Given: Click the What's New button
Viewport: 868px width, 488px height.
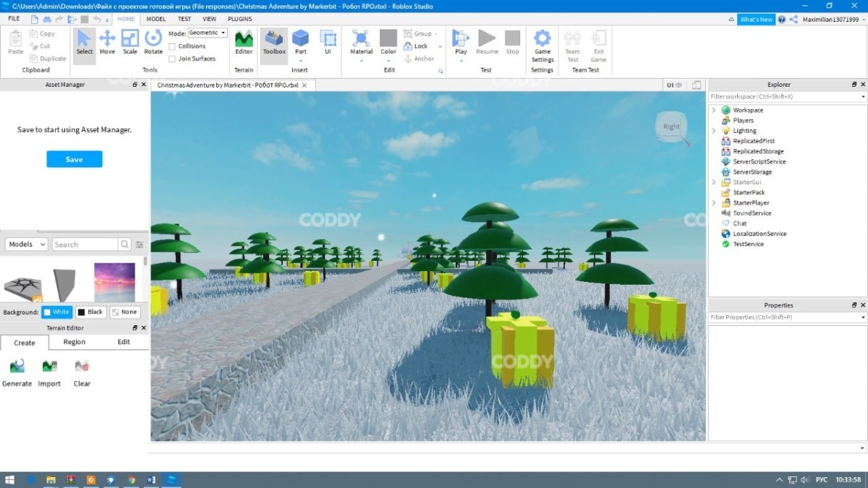Looking at the screenshot, I should 756,20.
